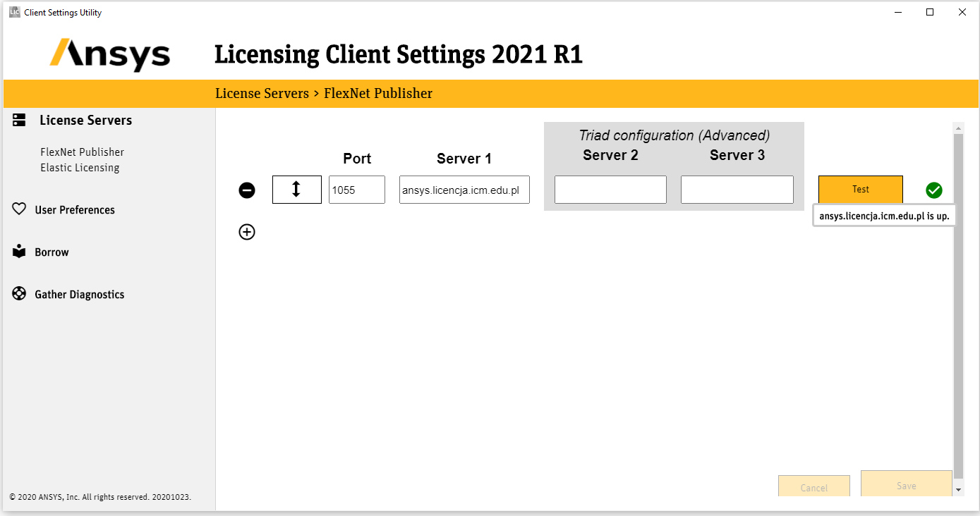The width and height of the screenshot is (980, 516).
Task: Click the vertical scrollbar down arrow
Action: [x=958, y=489]
